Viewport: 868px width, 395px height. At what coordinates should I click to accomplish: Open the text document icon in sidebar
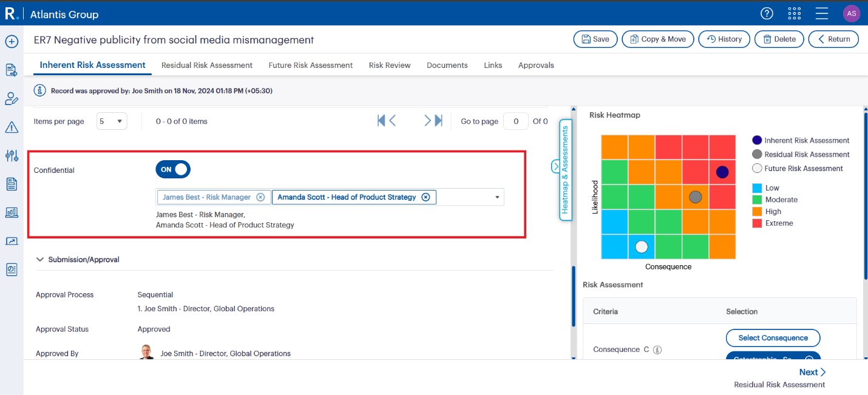point(12,184)
